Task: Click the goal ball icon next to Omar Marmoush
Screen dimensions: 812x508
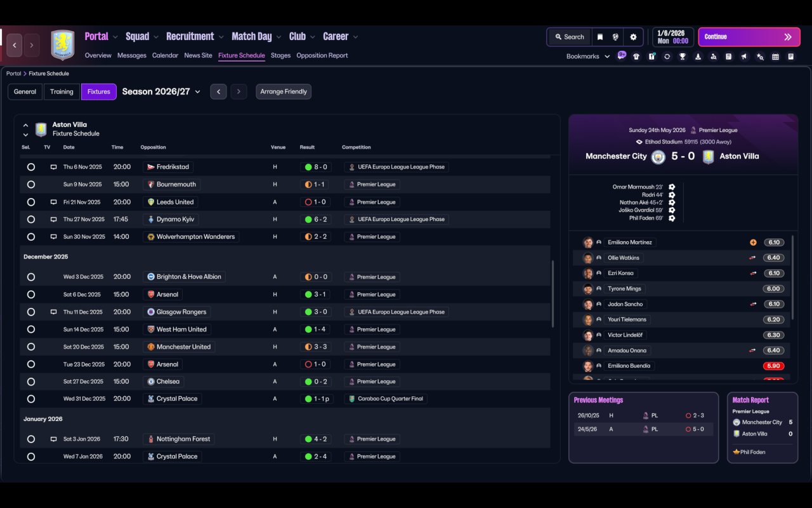Action: point(672,187)
